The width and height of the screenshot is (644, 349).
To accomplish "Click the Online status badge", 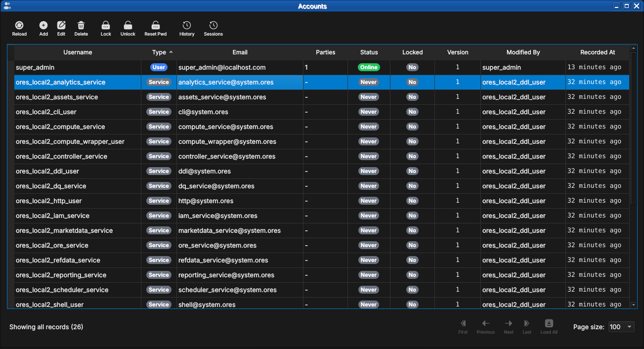I will 369,67.
